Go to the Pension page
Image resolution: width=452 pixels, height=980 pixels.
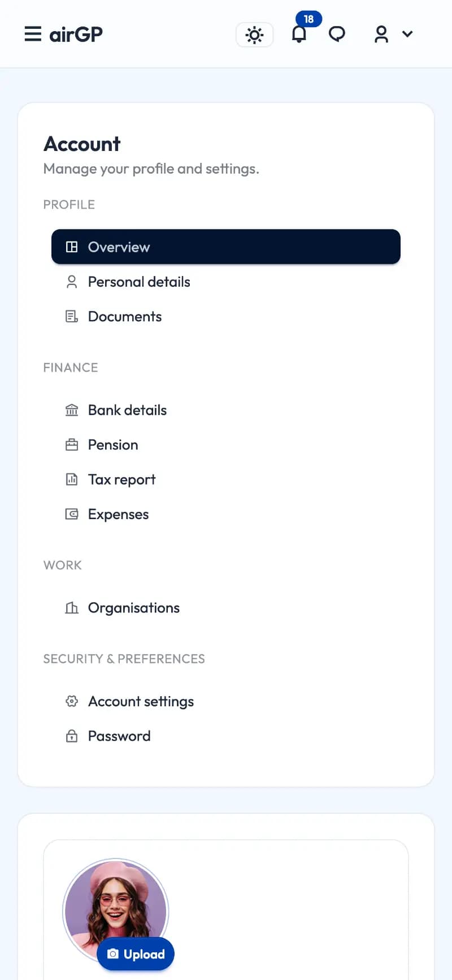[113, 445]
